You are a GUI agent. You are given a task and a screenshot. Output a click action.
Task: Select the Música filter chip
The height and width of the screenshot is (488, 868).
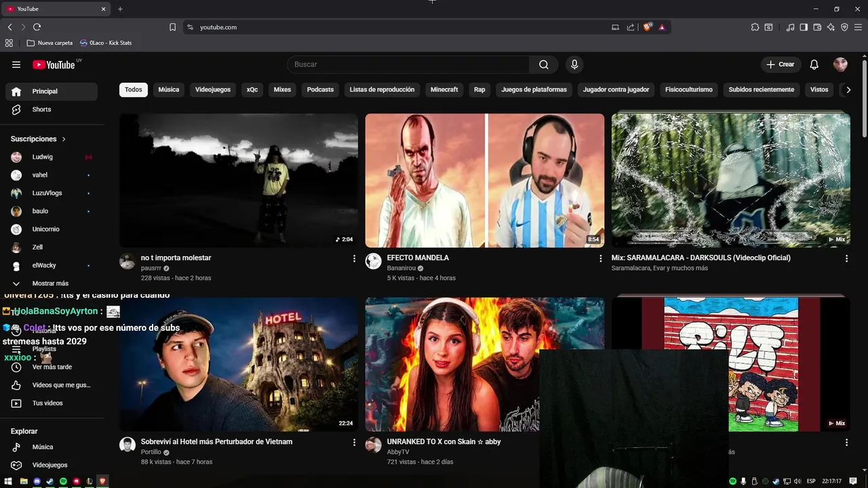(x=169, y=89)
